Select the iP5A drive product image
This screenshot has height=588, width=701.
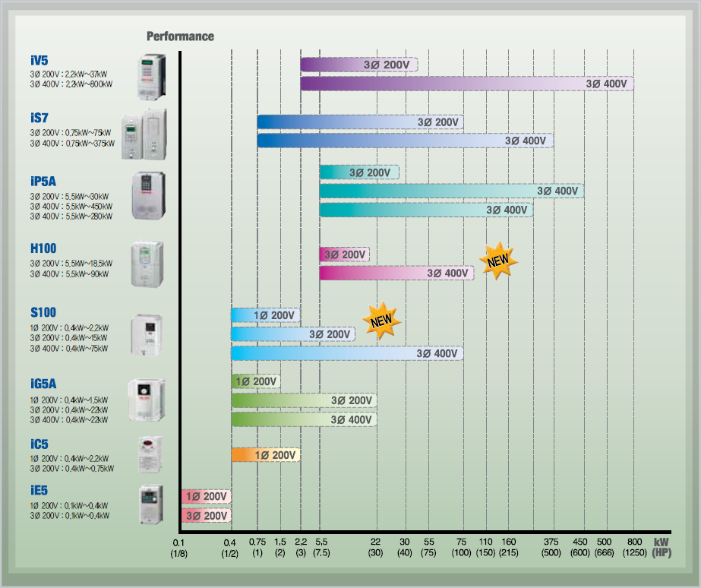(147, 195)
